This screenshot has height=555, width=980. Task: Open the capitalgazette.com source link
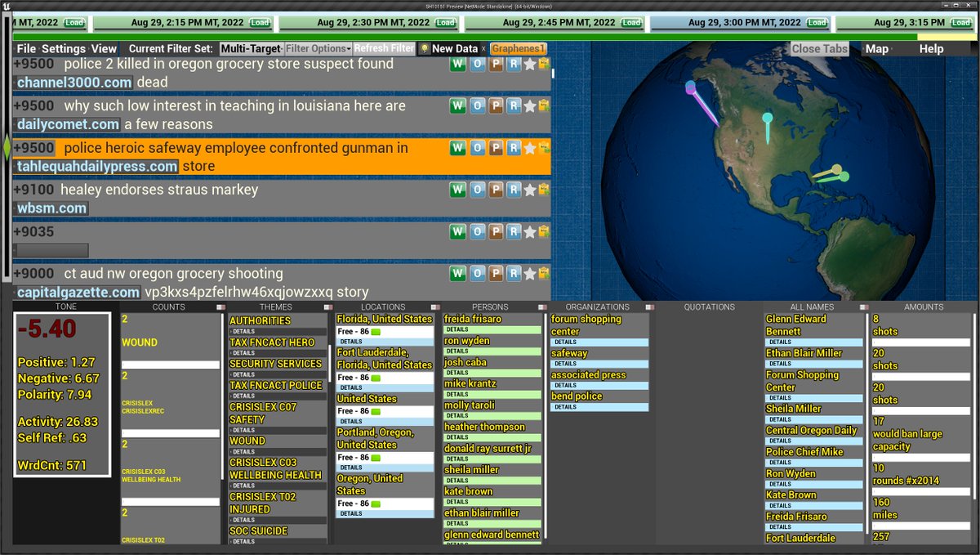coord(78,293)
